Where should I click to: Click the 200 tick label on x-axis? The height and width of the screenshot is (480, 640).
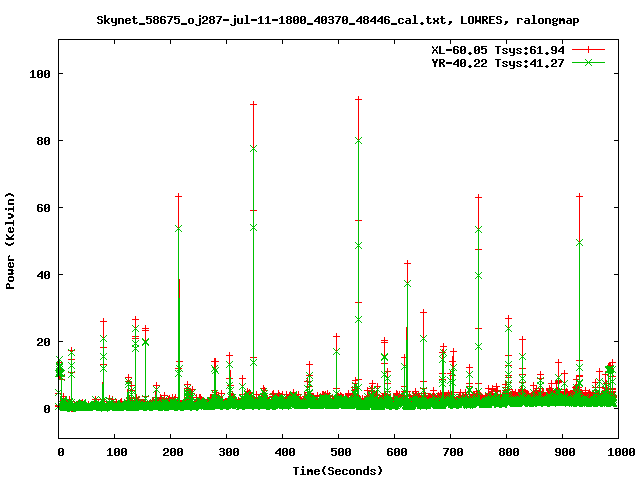tap(170, 452)
